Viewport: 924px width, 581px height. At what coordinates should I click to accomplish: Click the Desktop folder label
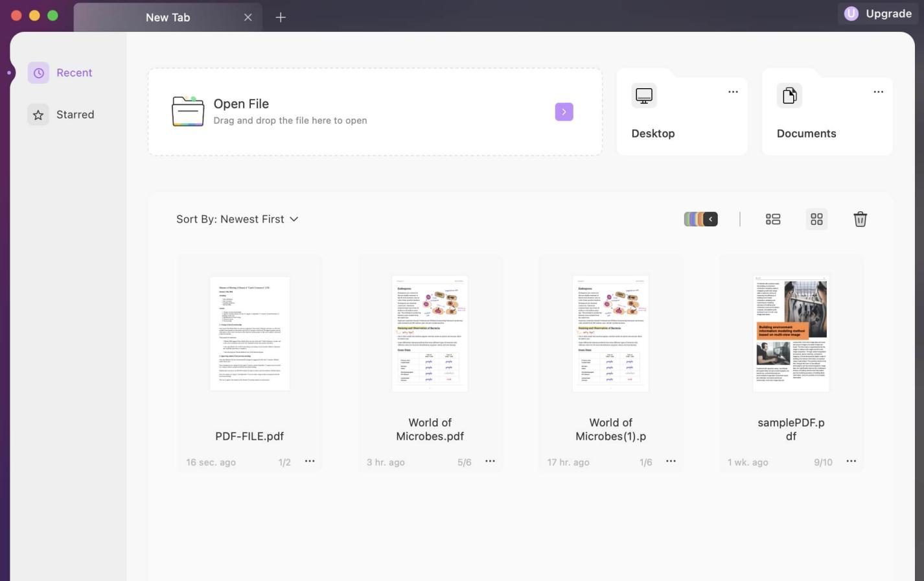(653, 134)
